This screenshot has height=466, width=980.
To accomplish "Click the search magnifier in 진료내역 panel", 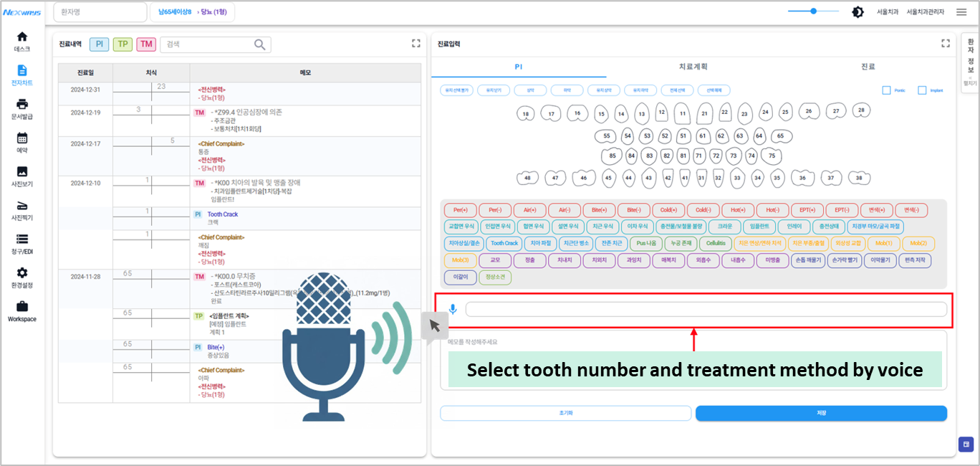I will [x=260, y=44].
